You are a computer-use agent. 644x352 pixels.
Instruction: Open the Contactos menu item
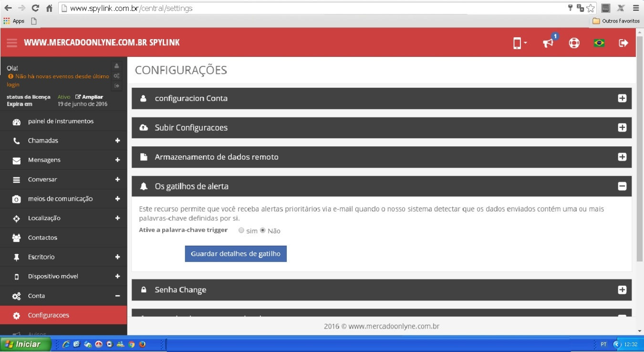point(63,238)
